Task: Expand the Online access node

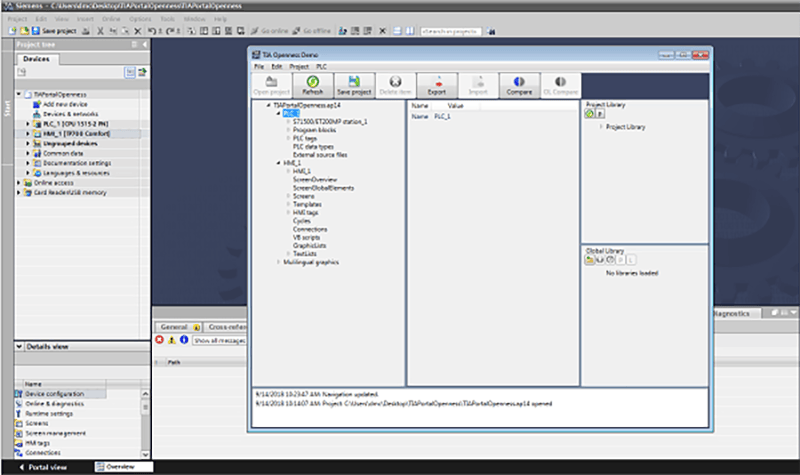Action: pos(19,183)
